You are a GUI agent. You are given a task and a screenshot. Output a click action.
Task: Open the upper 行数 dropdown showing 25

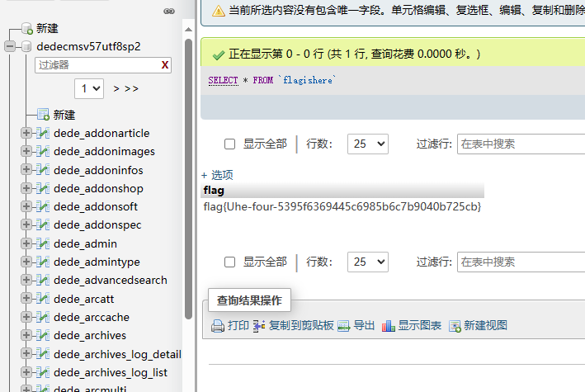point(368,144)
